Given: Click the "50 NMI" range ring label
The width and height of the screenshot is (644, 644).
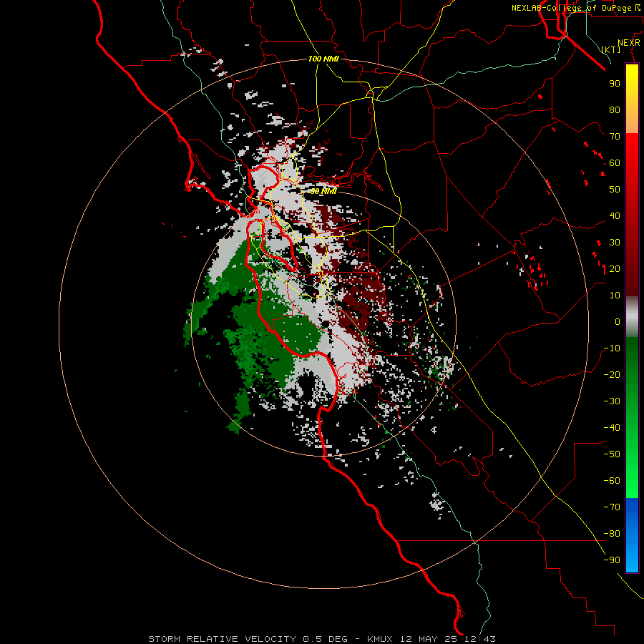Looking at the screenshot, I should coord(323,191).
